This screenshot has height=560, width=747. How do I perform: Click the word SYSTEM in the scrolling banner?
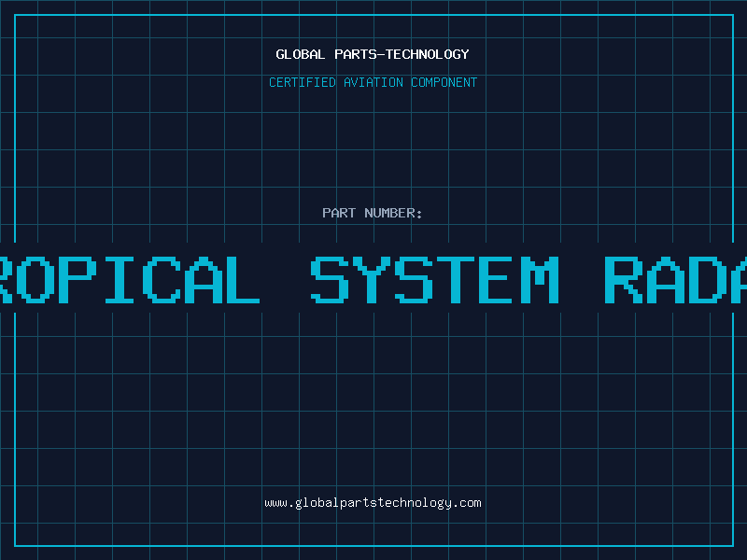(x=434, y=280)
